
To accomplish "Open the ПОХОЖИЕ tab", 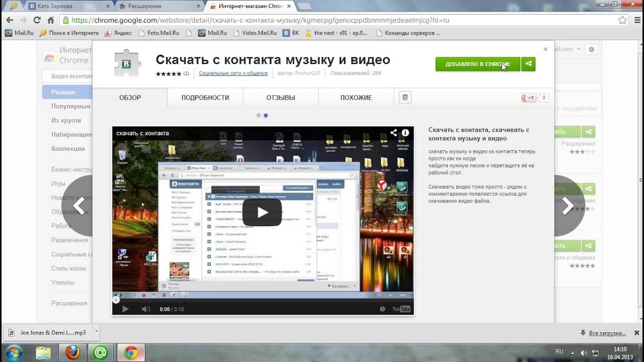I will point(356,98).
